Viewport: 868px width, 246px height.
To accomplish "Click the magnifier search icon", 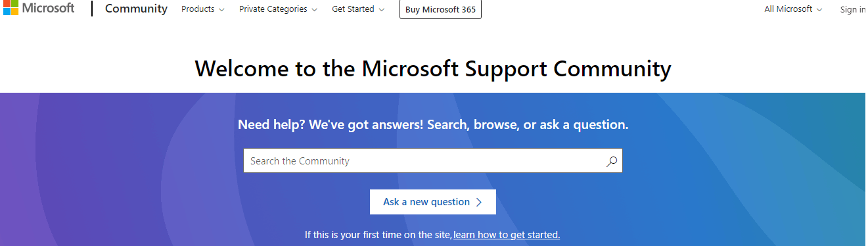I will click(x=612, y=161).
